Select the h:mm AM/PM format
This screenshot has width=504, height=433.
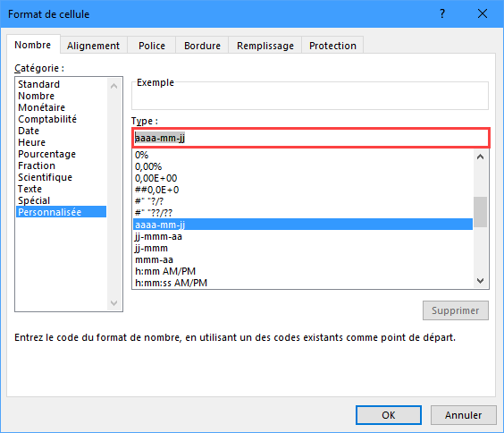[303, 271]
